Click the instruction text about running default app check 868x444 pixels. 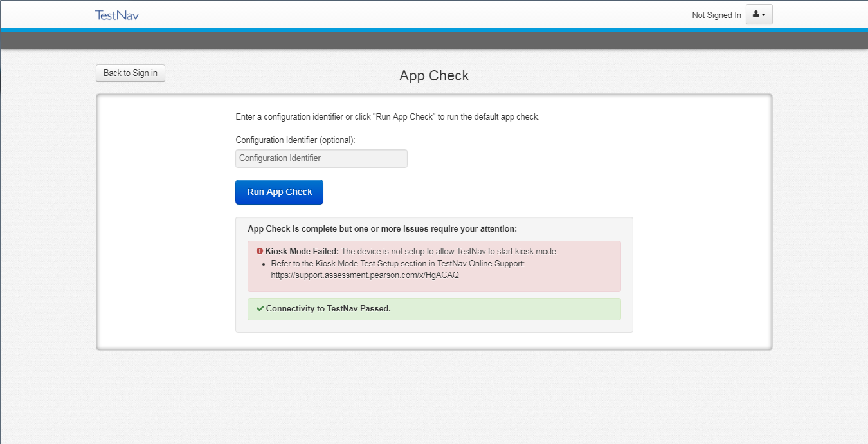[387, 117]
